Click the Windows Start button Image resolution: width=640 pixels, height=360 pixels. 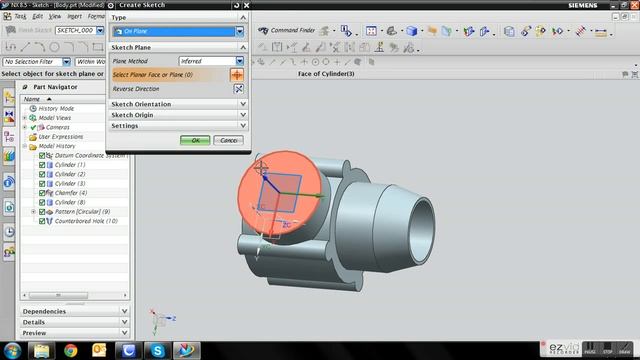[x=13, y=351]
